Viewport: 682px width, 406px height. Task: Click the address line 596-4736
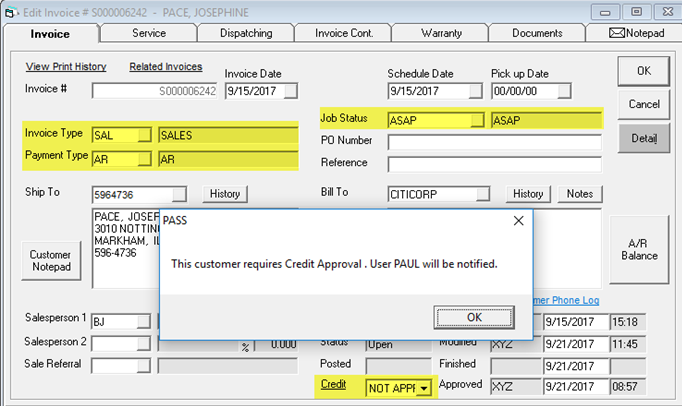point(116,253)
